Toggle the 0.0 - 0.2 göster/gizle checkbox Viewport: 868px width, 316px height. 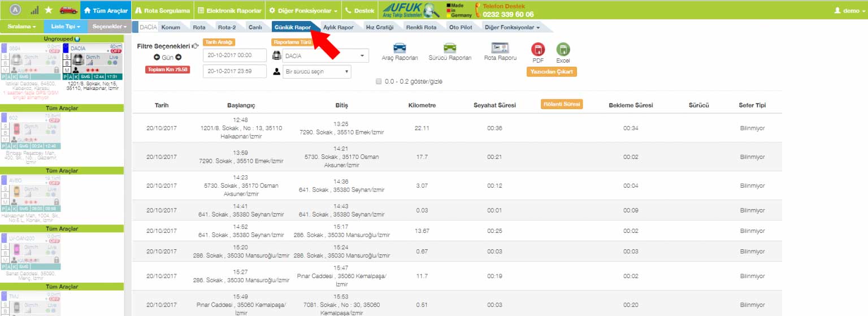click(379, 81)
